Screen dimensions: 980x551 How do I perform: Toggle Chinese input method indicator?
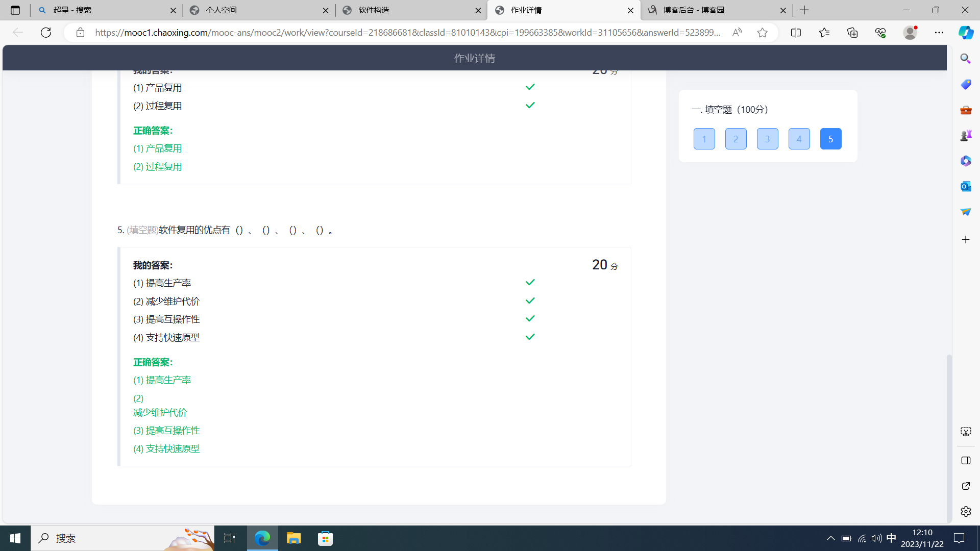pyautogui.click(x=891, y=538)
